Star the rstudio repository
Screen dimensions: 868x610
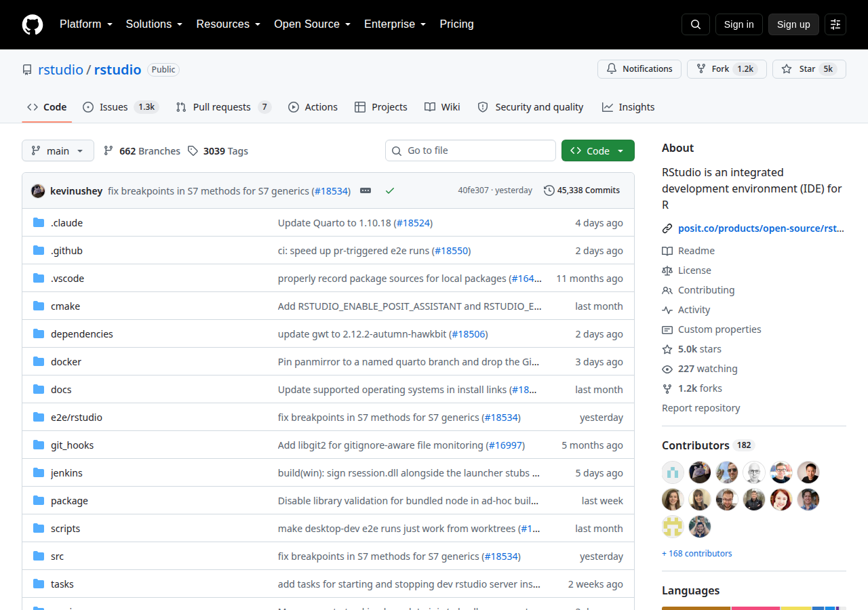tap(809, 69)
